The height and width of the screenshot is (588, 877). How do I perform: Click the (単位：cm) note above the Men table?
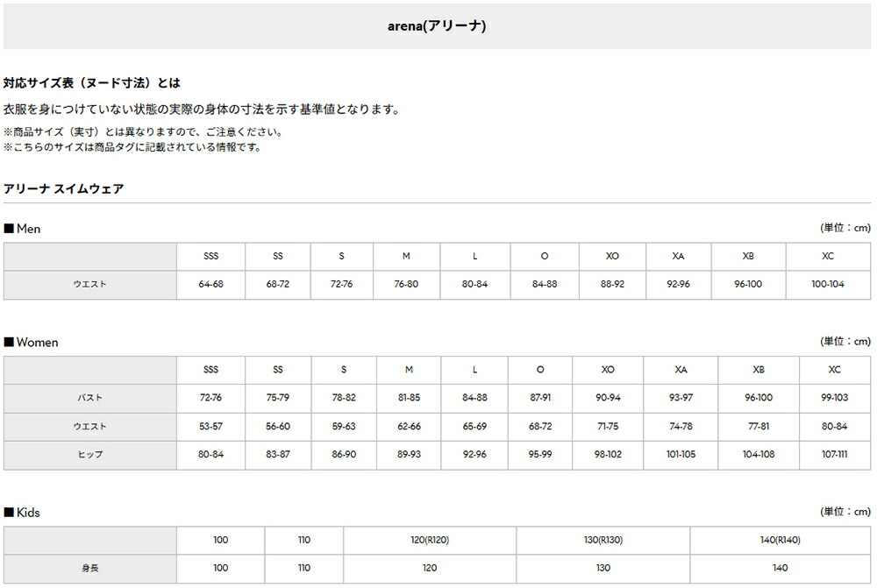pyautogui.click(x=845, y=228)
